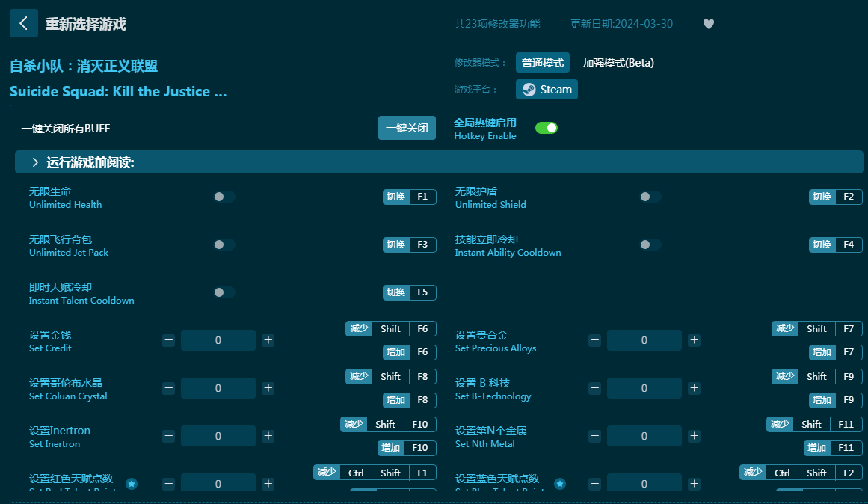Click the Set Coluan Crystal value field
The height and width of the screenshot is (504, 868).
(218, 388)
